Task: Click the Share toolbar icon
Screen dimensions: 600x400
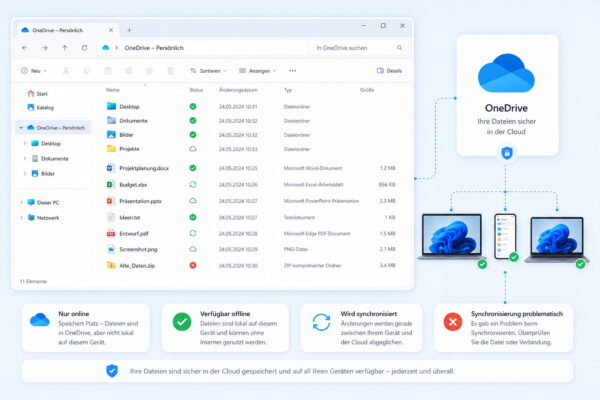Action: pyautogui.click(x=150, y=71)
